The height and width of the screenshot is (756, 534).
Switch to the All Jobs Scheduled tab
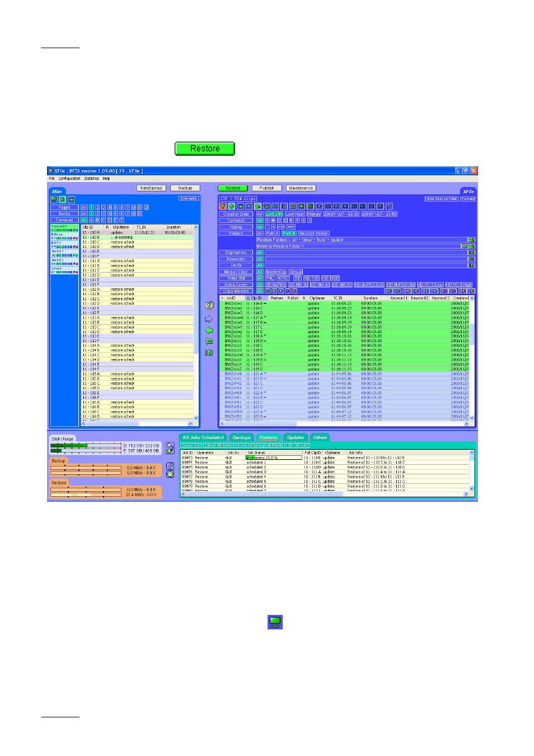tap(203, 437)
